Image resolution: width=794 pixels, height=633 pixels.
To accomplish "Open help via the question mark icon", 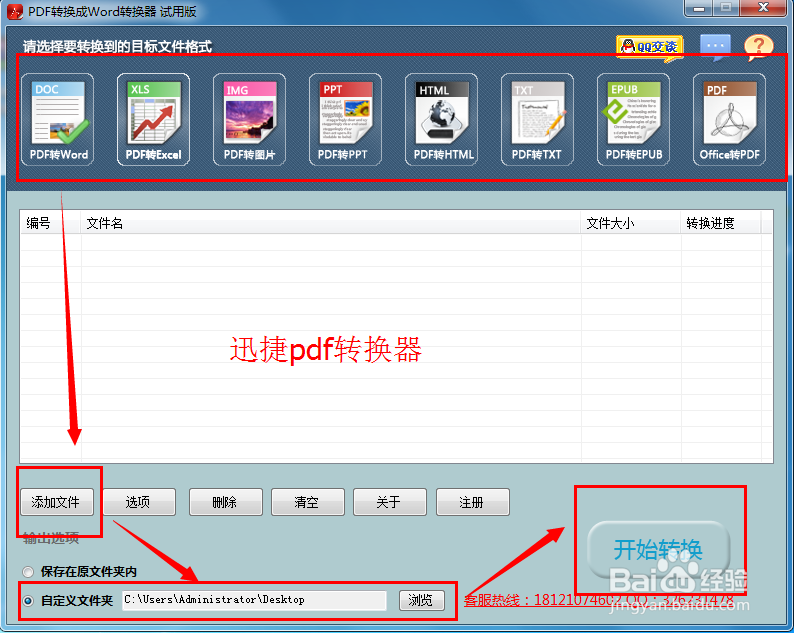I will [x=758, y=47].
